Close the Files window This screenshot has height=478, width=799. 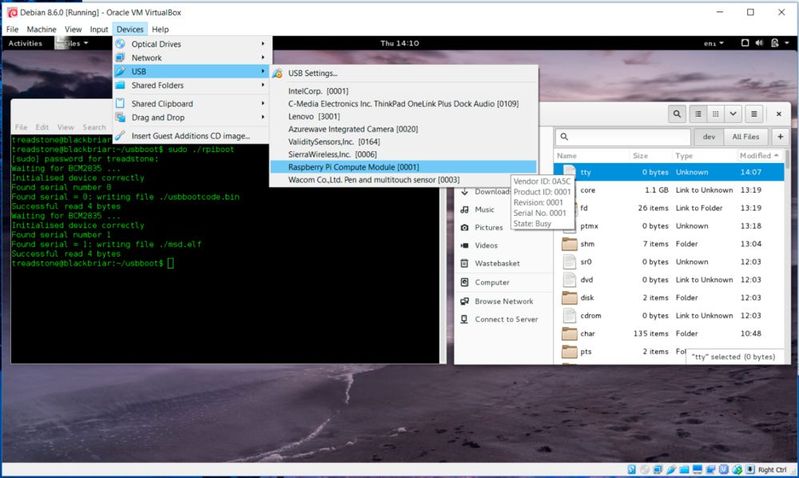[779, 114]
